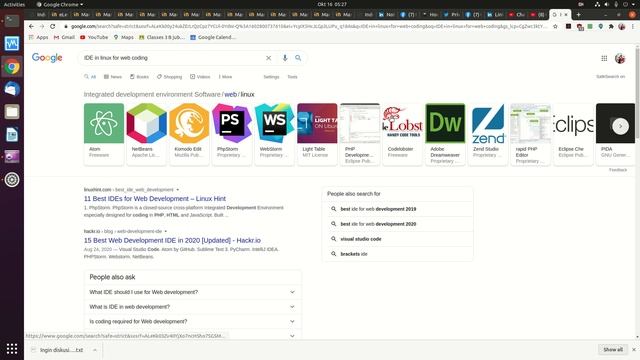
Task: Open Files manager from the dock
Action: pyautogui.click(x=12, y=111)
